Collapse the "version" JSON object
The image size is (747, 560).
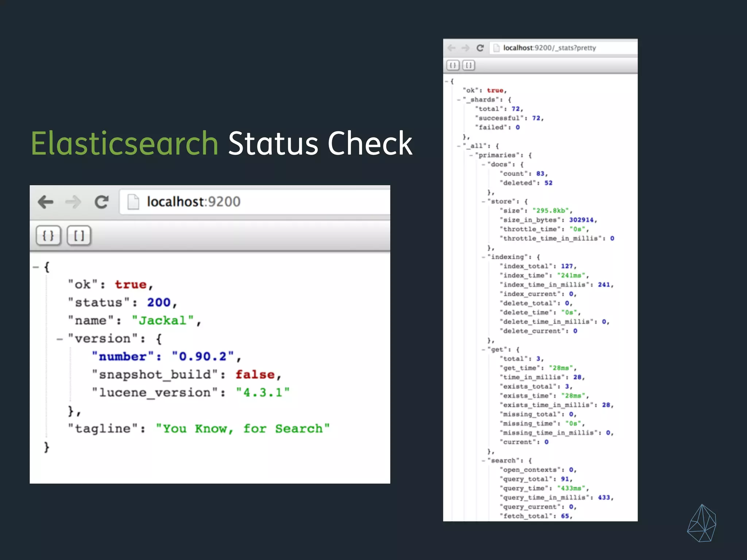click(x=60, y=339)
